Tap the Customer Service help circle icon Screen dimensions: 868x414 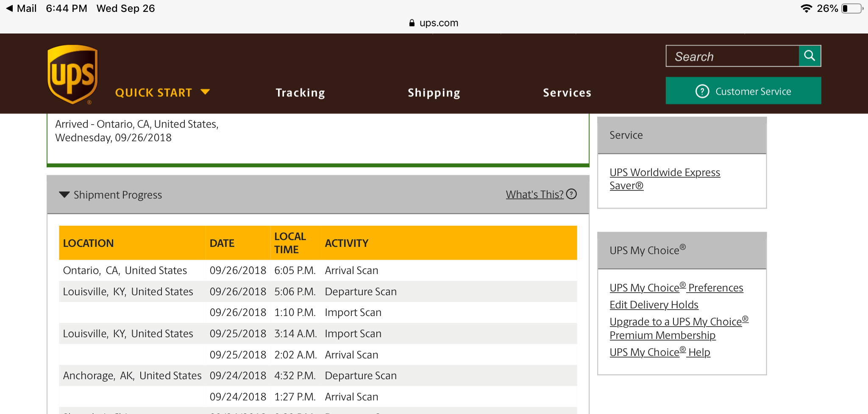click(702, 91)
